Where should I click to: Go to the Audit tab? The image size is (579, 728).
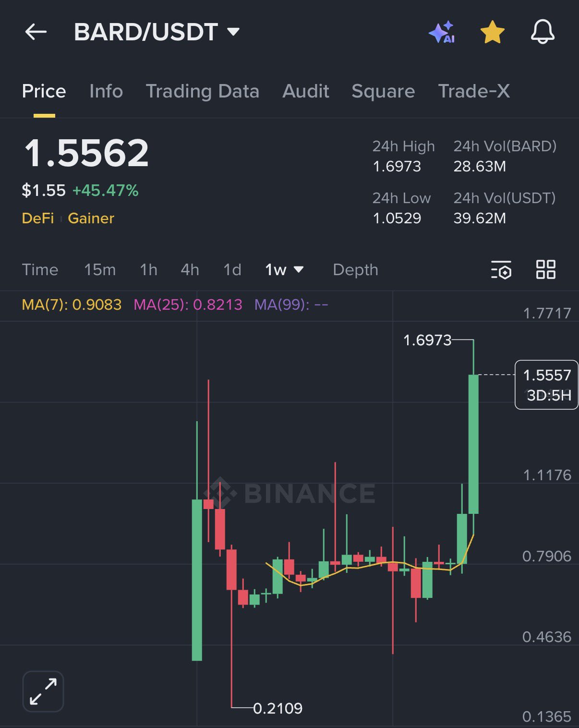pos(306,91)
